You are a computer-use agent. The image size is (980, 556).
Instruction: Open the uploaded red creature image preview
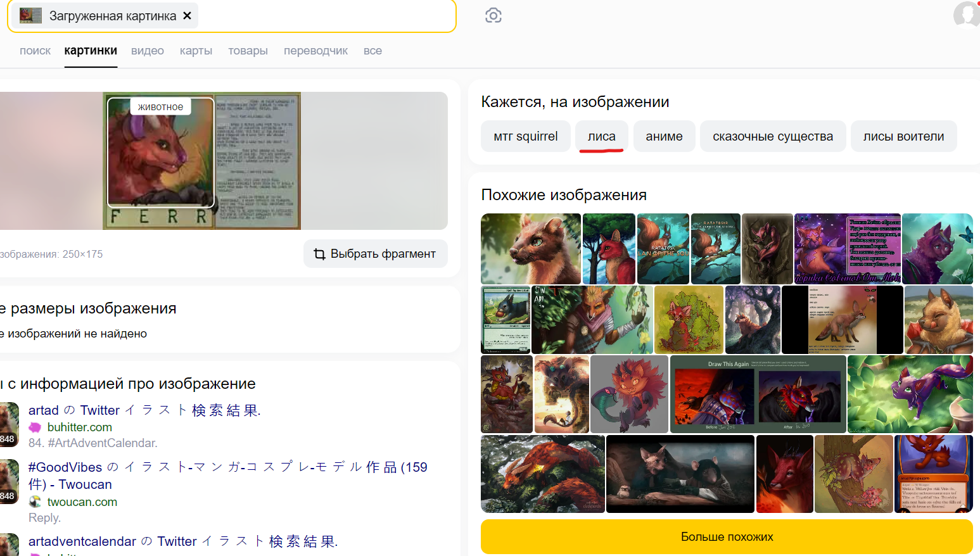(201, 161)
